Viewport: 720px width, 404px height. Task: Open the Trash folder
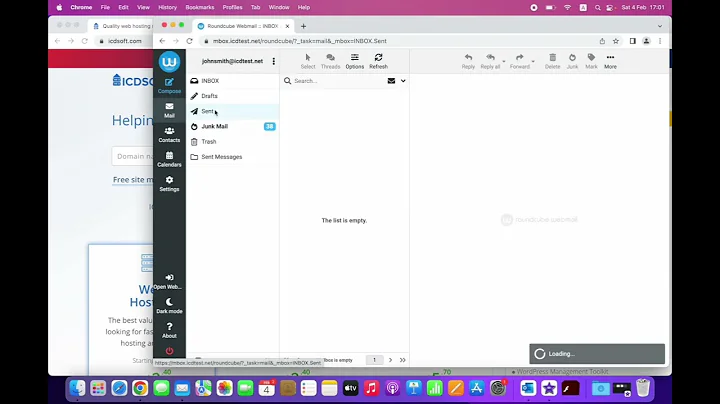click(233, 141)
